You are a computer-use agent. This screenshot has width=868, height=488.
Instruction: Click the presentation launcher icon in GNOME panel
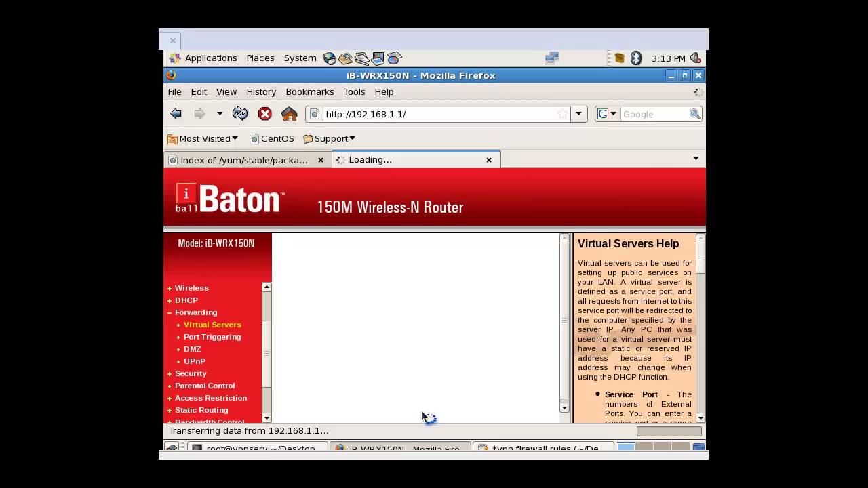[x=378, y=58]
